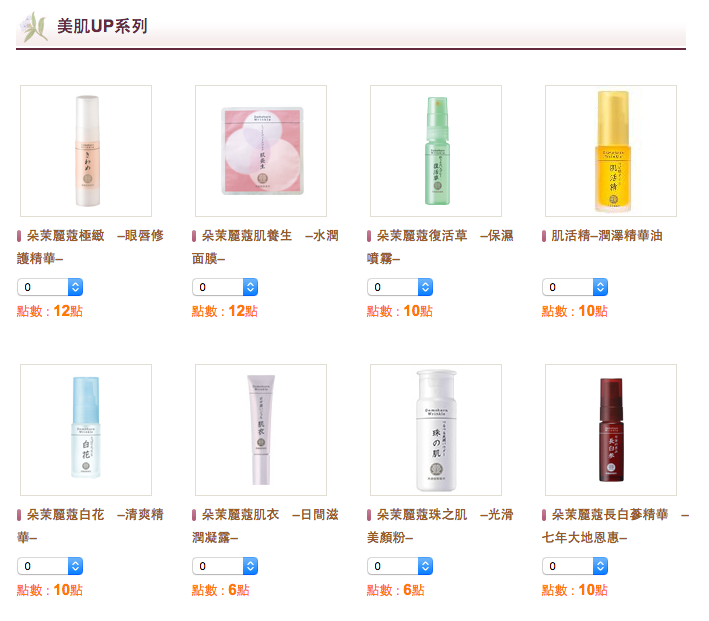Open quantity dropdown for 珠之肌美顏粉
The image size is (709, 621).
(400, 566)
